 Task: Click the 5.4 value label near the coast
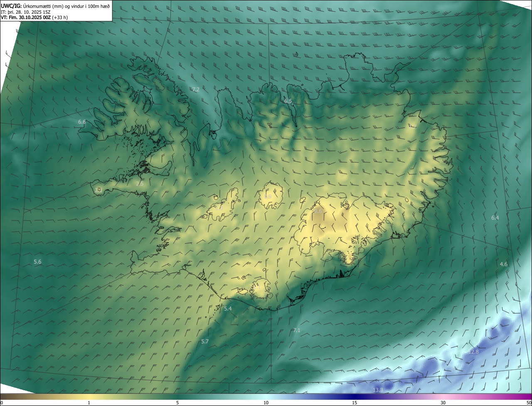click(228, 309)
